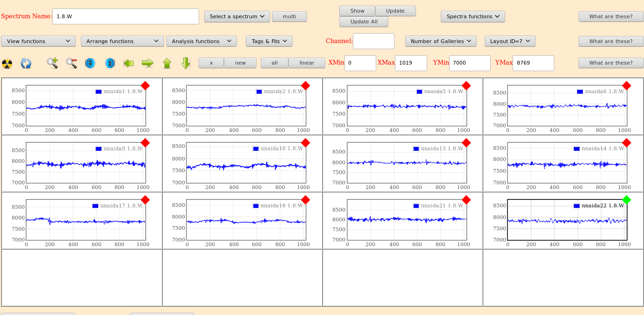The image size is (644, 315).
Task: Expand the Analysis functions dropdown
Action: [201, 41]
